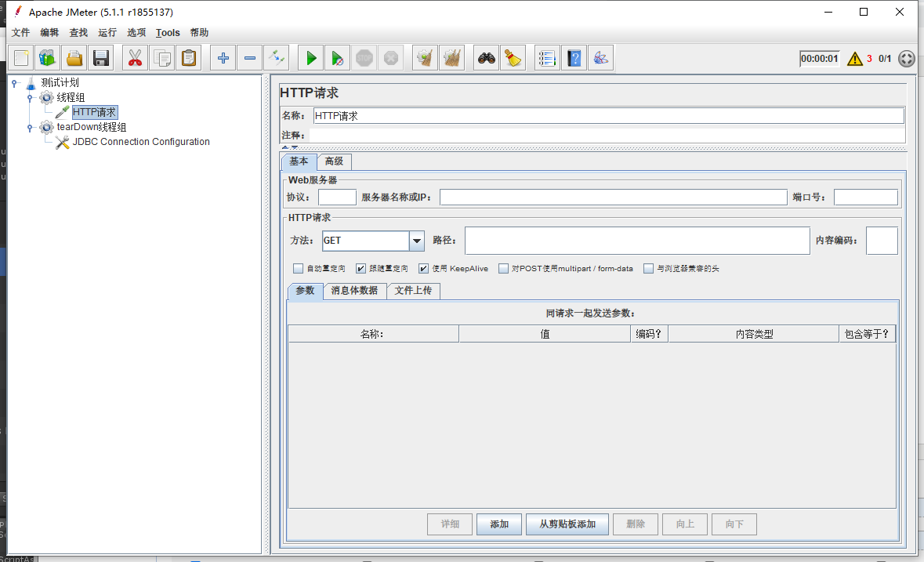Open the 运行 menu
This screenshot has width=924, height=562.
pyautogui.click(x=107, y=32)
